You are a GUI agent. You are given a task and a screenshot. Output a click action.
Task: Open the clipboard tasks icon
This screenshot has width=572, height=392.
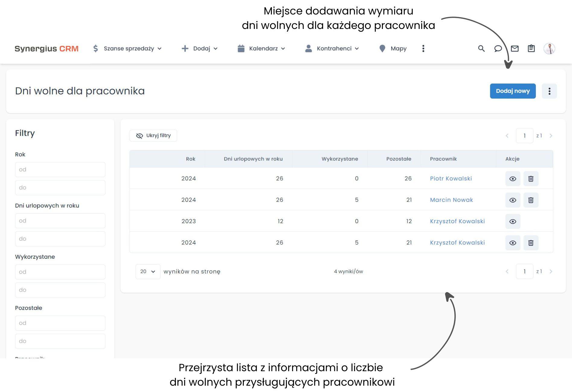[x=531, y=49]
